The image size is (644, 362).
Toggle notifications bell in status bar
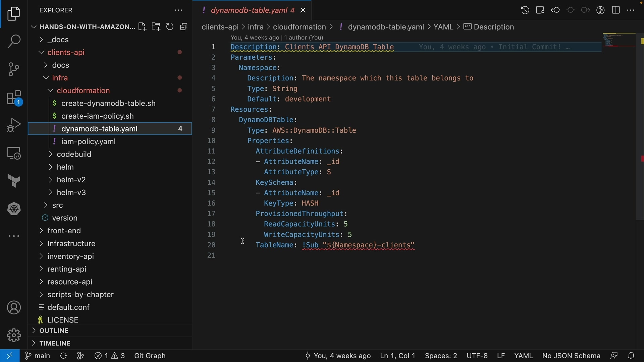pyautogui.click(x=632, y=356)
